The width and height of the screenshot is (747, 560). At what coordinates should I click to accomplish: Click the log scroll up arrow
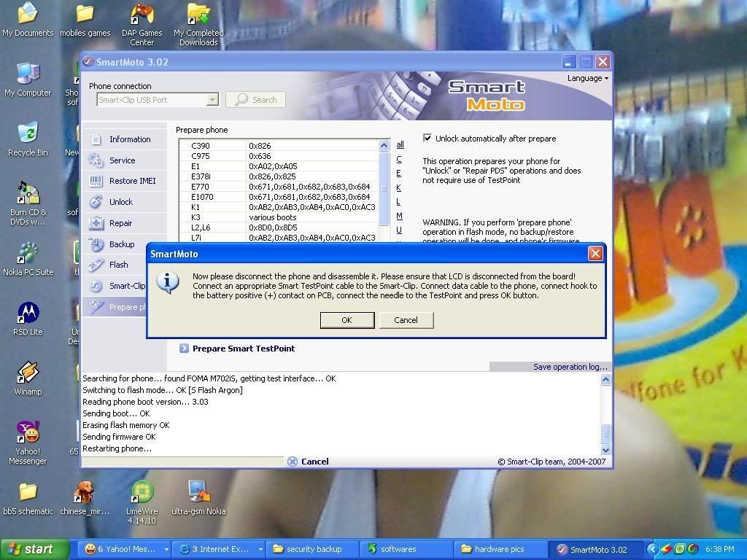tap(605, 379)
